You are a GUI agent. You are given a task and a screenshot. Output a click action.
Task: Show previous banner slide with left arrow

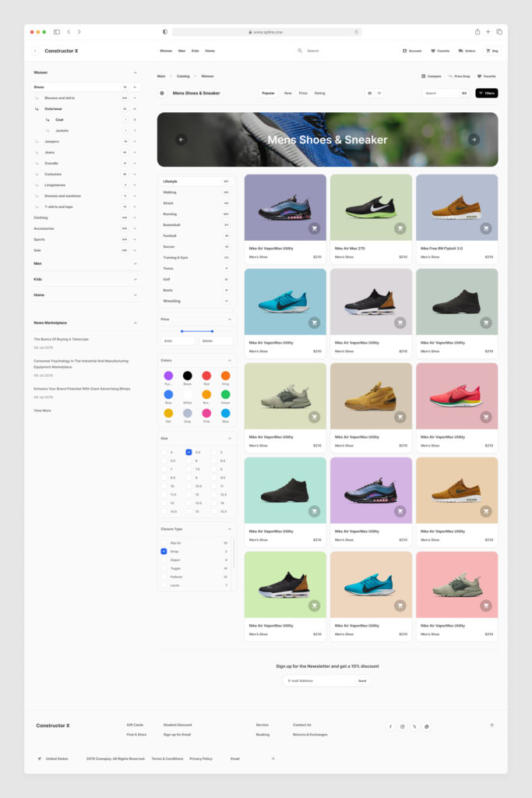click(181, 139)
